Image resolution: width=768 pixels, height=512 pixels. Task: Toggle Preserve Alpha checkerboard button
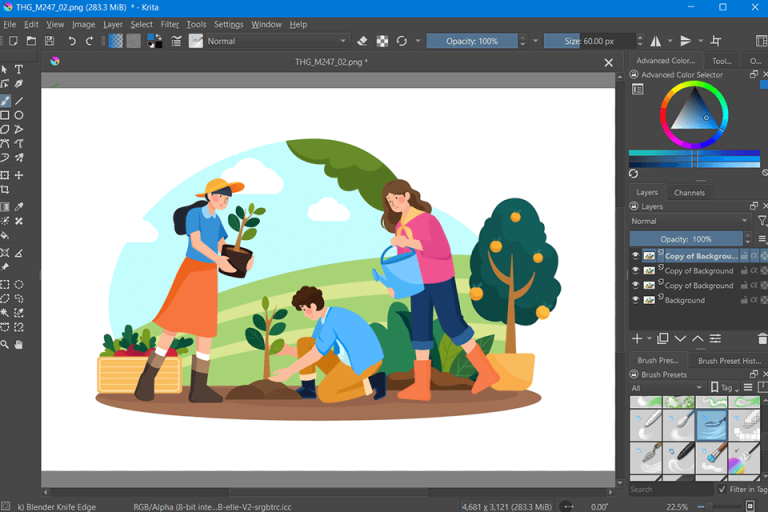pos(382,41)
